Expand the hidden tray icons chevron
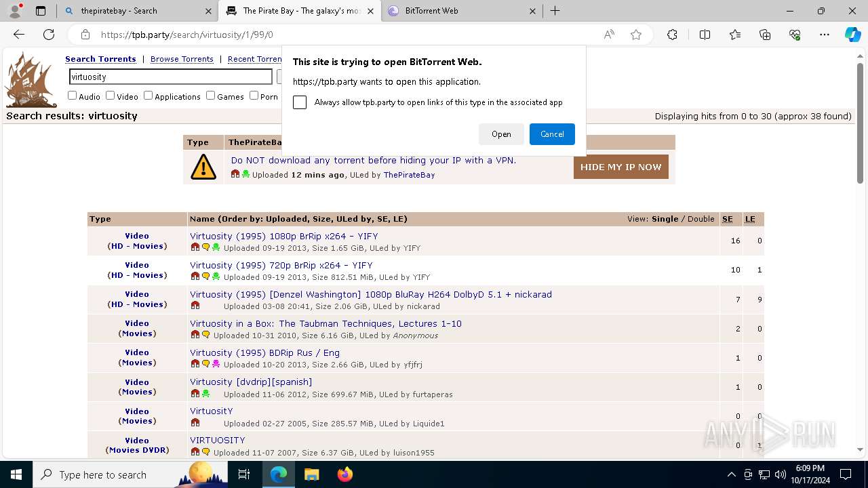 click(x=731, y=474)
